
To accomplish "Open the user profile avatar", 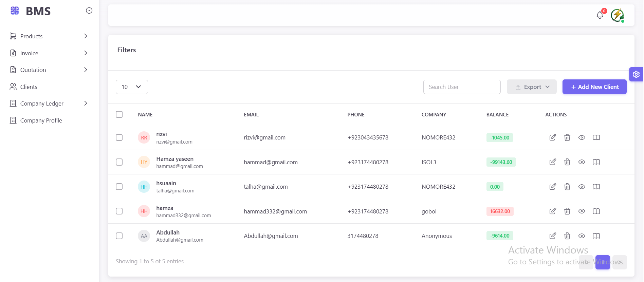I will pyautogui.click(x=617, y=15).
